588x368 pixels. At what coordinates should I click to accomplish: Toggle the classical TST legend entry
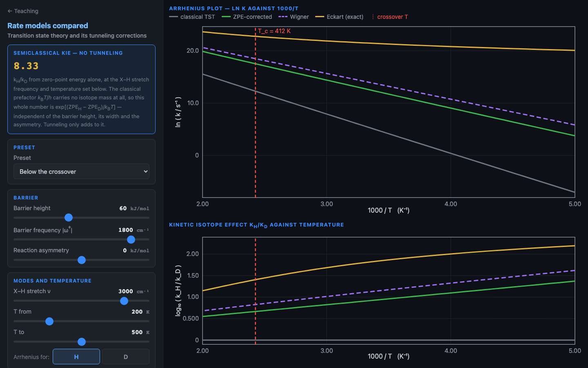192,17
